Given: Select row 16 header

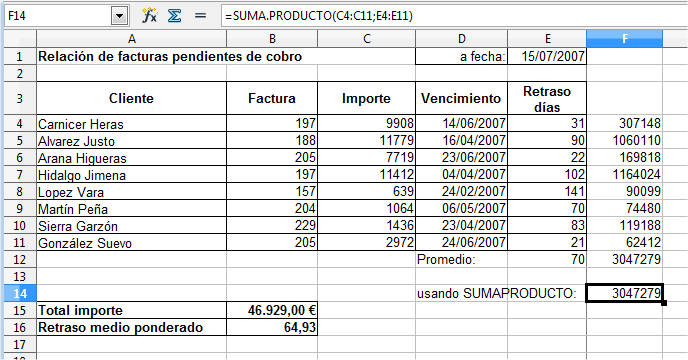Looking at the screenshot, I should (20, 328).
